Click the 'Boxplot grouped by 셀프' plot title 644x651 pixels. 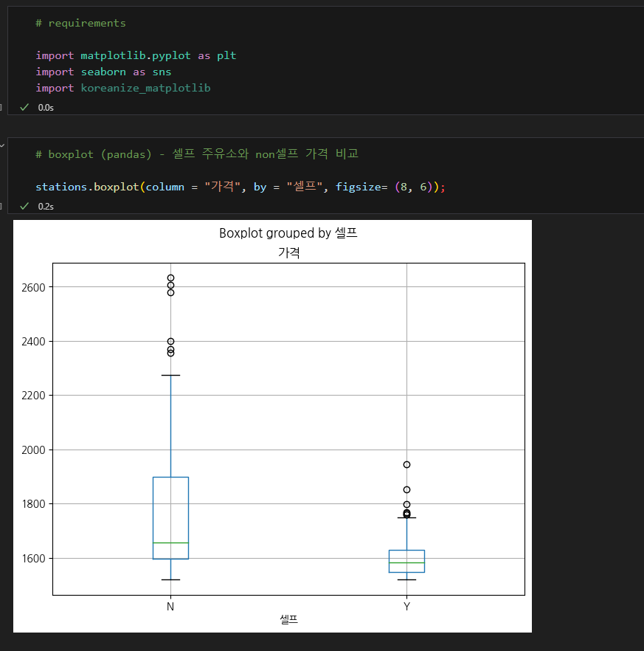click(288, 233)
